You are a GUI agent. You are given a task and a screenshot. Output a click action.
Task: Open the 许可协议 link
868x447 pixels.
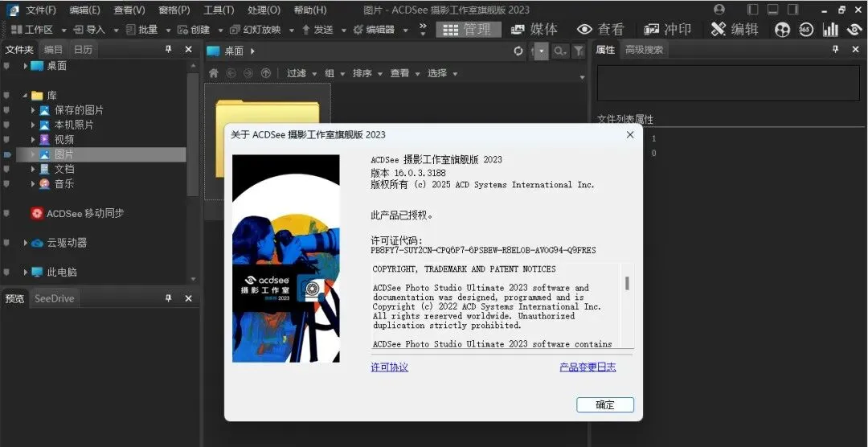(390, 367)
